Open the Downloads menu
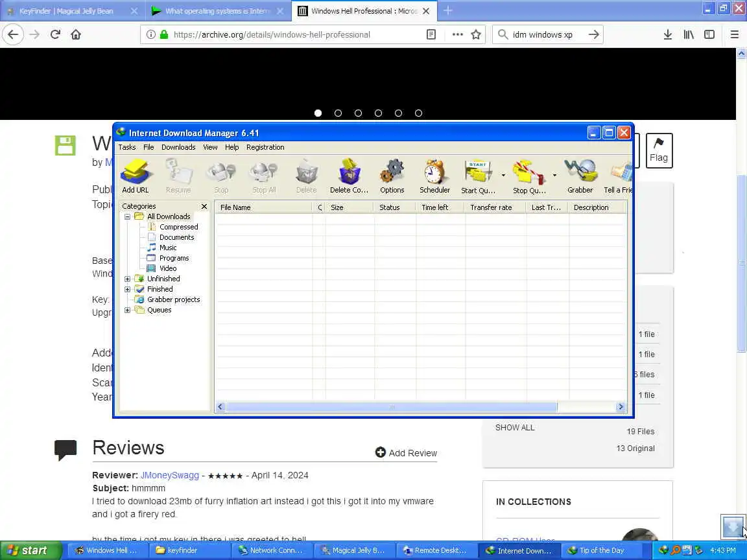Viewport: 747px width, 560px height. coord(178,147)
